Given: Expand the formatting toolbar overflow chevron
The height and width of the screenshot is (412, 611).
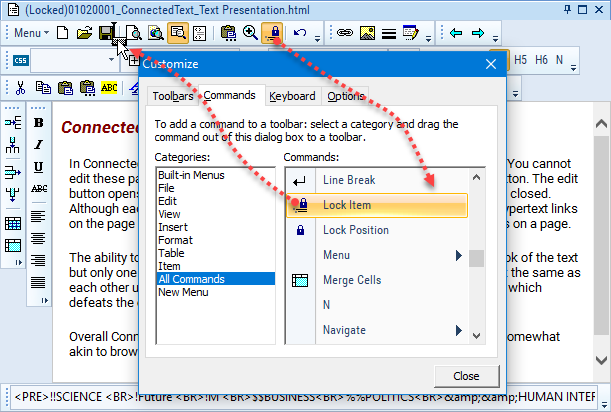Looking at the screenshot, I should click(44, 301).
